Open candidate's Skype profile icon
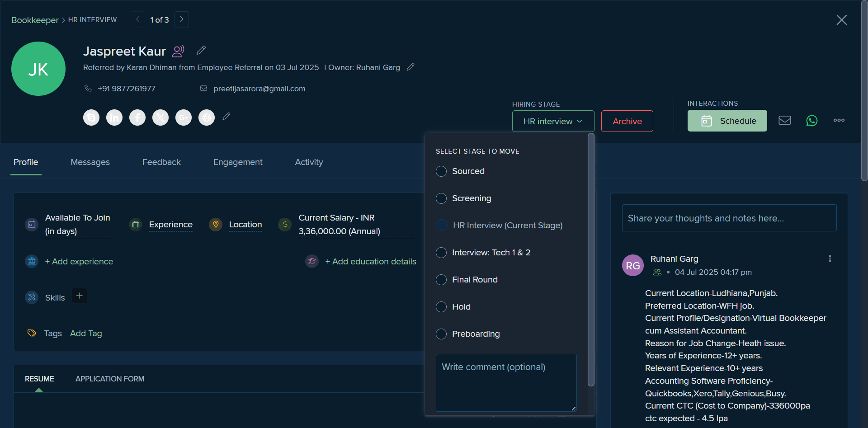The width and height of the screenshot is (868, 428). coord(91,118)
